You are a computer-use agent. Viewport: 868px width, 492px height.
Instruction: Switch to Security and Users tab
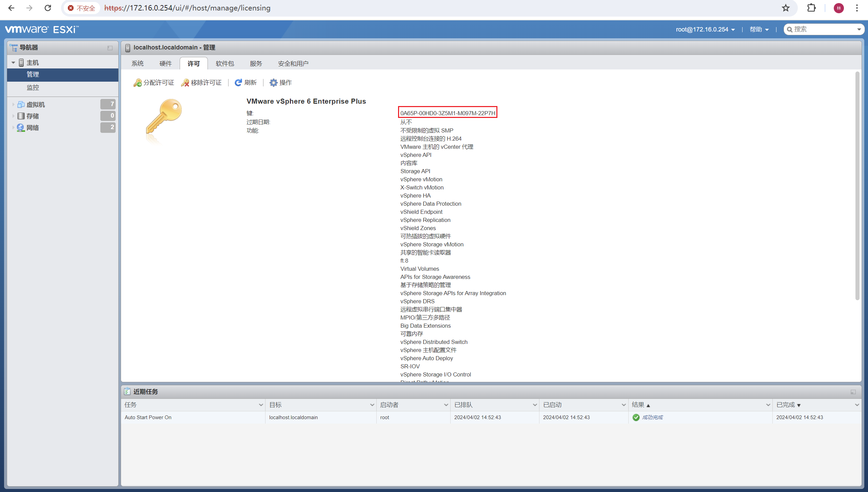pos(293,63)
